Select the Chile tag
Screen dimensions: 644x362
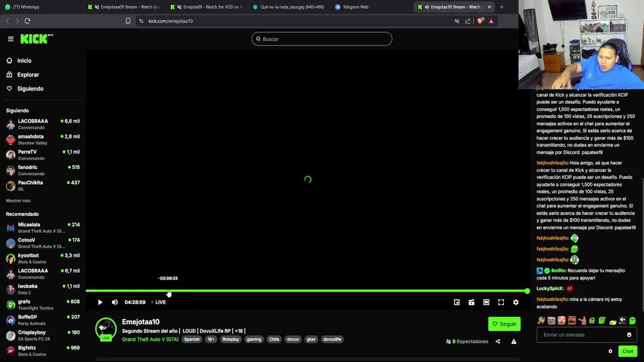click(x=274, y=339)
